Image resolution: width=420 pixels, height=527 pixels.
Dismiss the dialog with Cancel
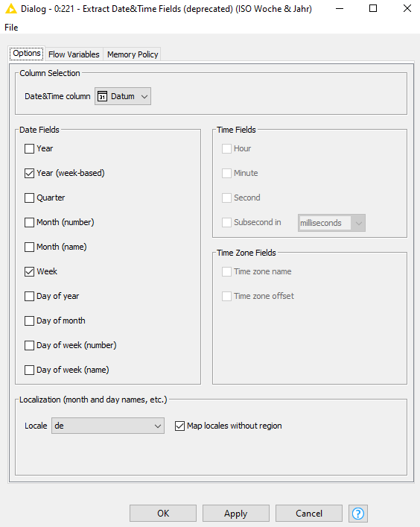[309, 514]
